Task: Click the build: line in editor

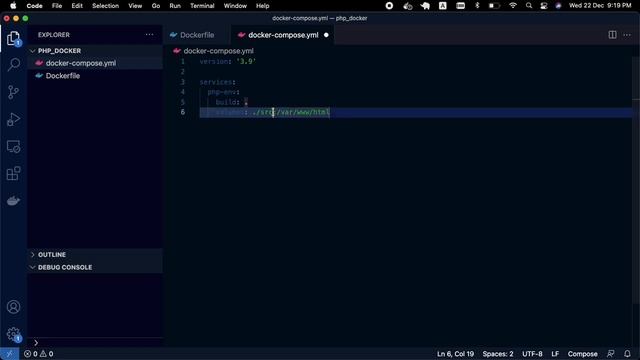Action: click(231, 102)
